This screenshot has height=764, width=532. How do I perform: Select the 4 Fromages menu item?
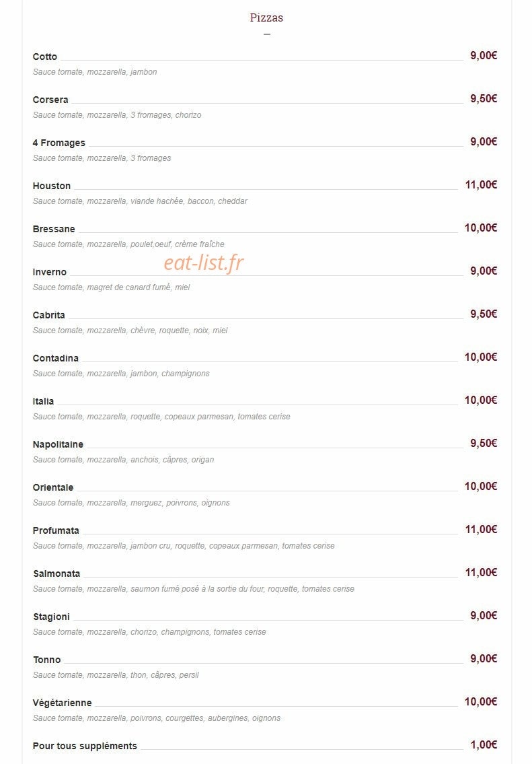(x=59, y=143)
